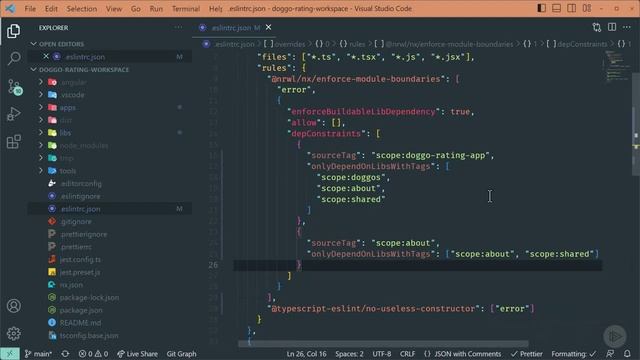
Task: Collapse the Open Editors section
Action: 61,44
